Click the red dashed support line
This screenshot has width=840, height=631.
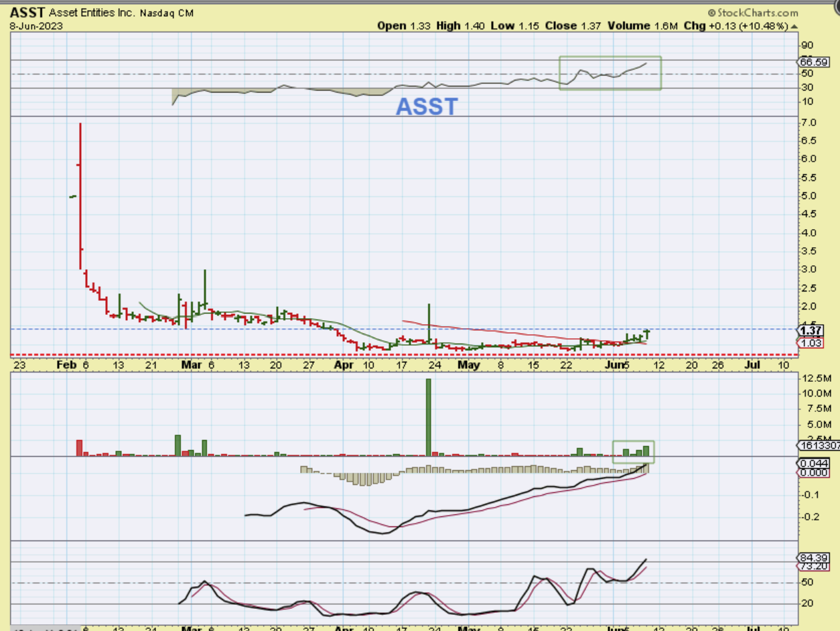point(402,354)
